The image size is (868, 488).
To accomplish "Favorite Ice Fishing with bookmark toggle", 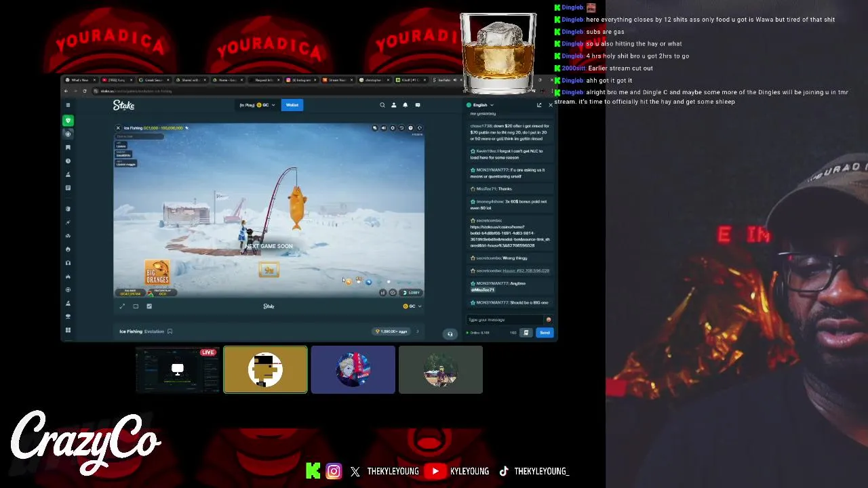I will click(x=170, y=331).
